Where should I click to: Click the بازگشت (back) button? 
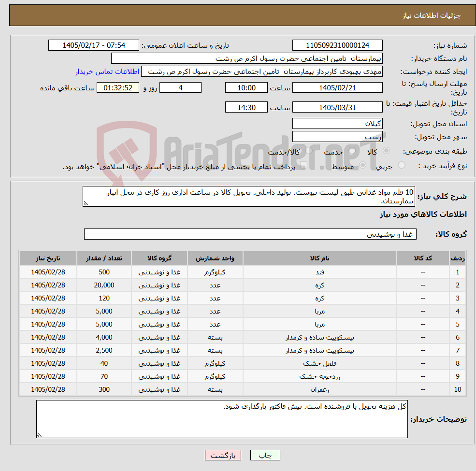click(223, 455)
